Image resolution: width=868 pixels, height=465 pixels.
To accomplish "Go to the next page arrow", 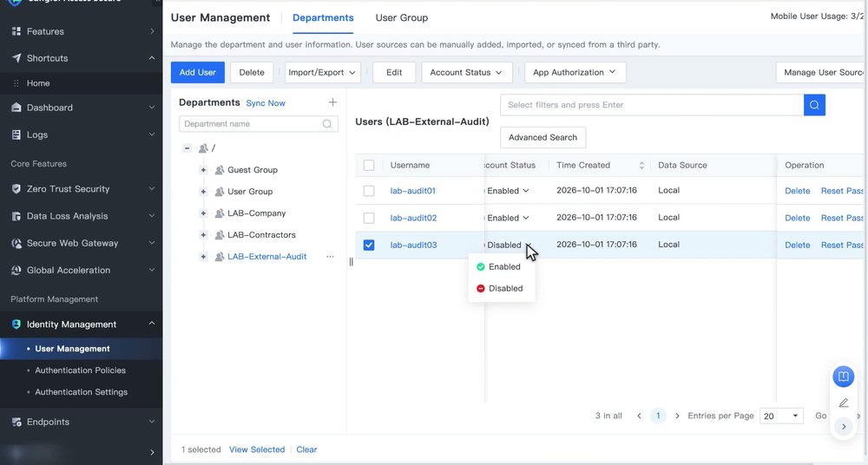I will (x=677, y=416).
